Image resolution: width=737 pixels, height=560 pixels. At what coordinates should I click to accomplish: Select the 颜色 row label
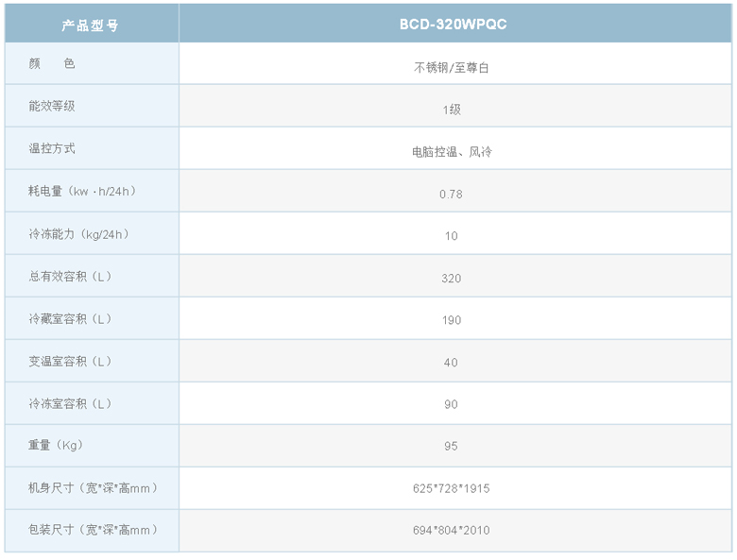pyautogui.click(x=52, y=63)
